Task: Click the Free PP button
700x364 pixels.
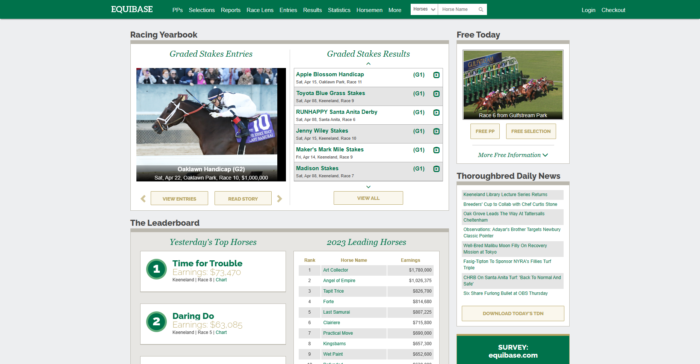Action: [x=485, y=131]
